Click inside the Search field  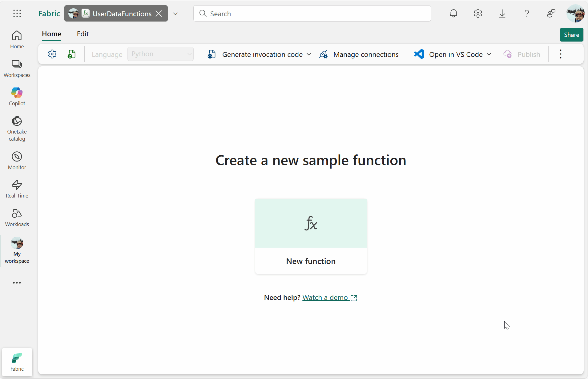308,13
